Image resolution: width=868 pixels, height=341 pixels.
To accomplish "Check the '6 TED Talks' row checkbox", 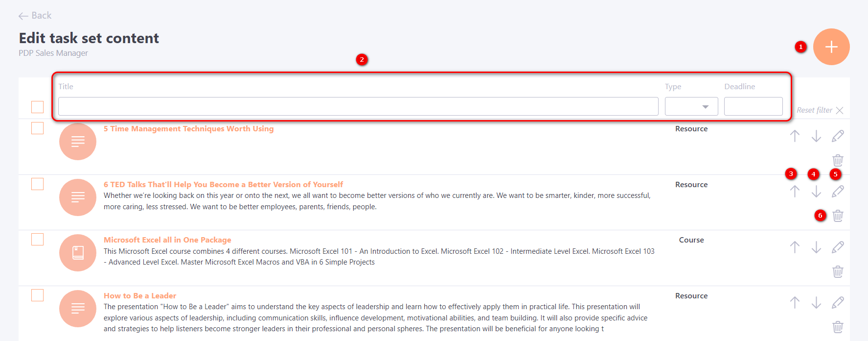I will (37, 184).
